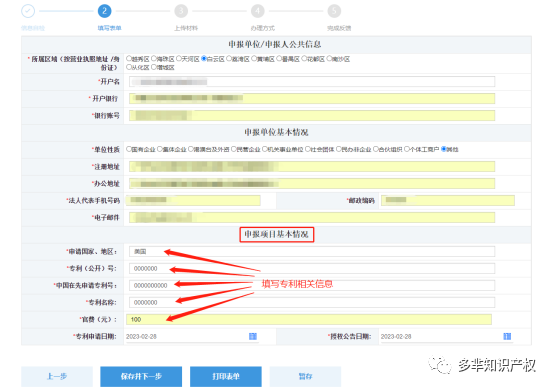Click the 填写表单 step label

[x=109, y=28]
